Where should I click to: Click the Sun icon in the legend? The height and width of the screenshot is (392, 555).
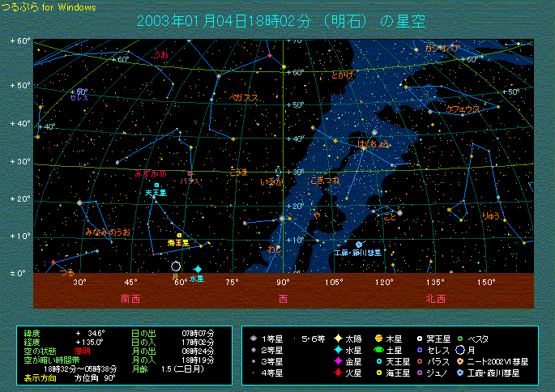[337, 338]
